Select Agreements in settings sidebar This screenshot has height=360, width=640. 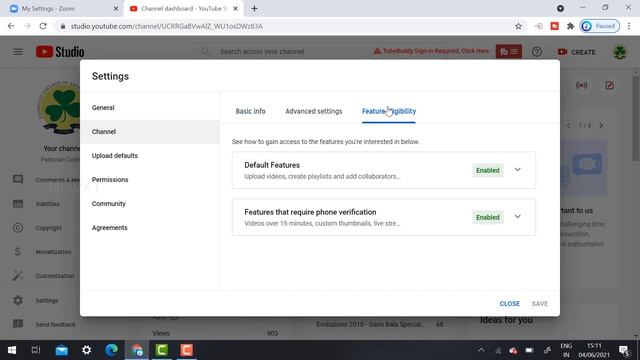149,228
